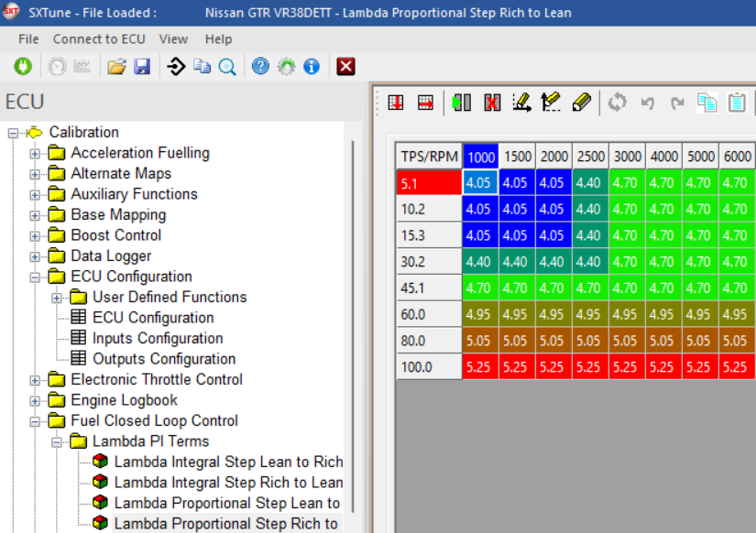Open the View menu
The image size is (756, 533).
point(173,39)
